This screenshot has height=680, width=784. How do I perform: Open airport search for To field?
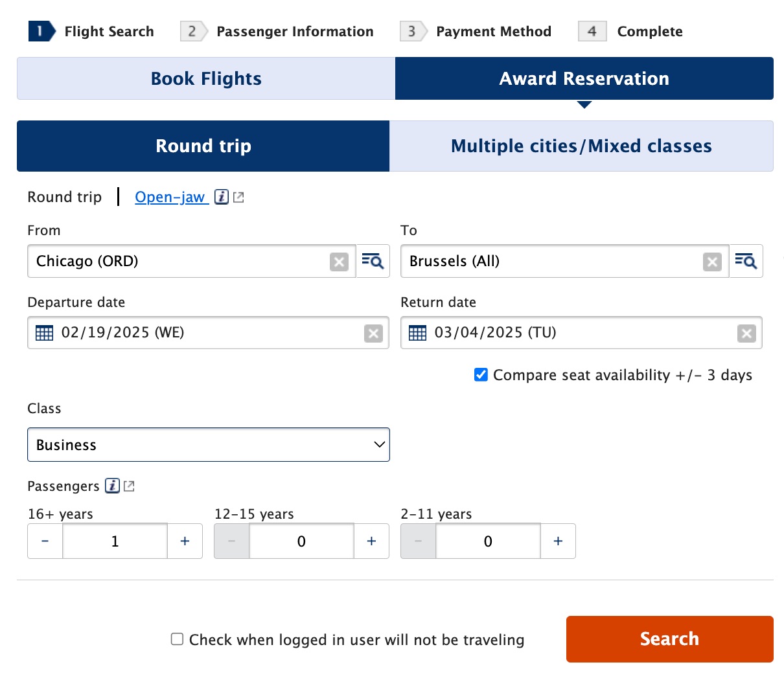tap(746, 261)
